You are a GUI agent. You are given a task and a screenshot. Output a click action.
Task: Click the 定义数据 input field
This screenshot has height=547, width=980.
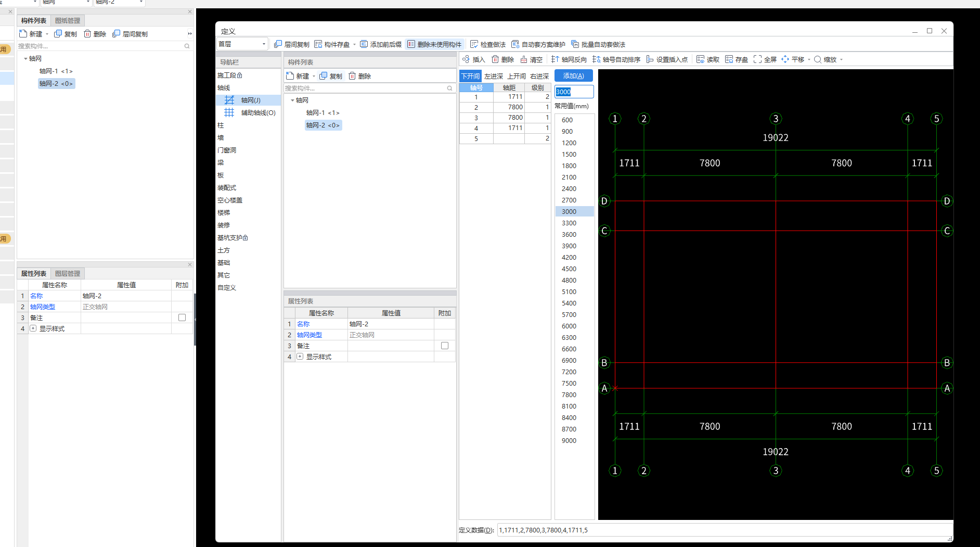tap(725, 530)
